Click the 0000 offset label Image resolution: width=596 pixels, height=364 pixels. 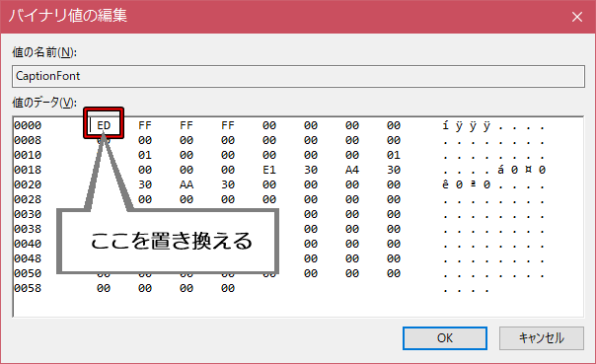click(x=28, y=125)
